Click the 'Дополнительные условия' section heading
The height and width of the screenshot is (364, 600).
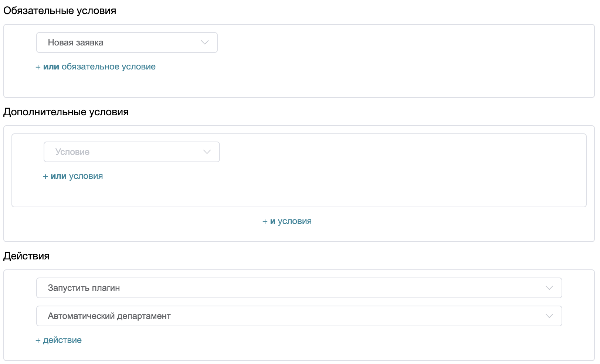(66, 112)
